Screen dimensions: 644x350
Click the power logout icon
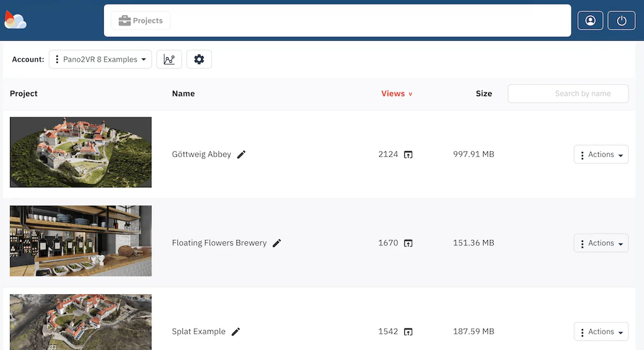pos(621,21)
